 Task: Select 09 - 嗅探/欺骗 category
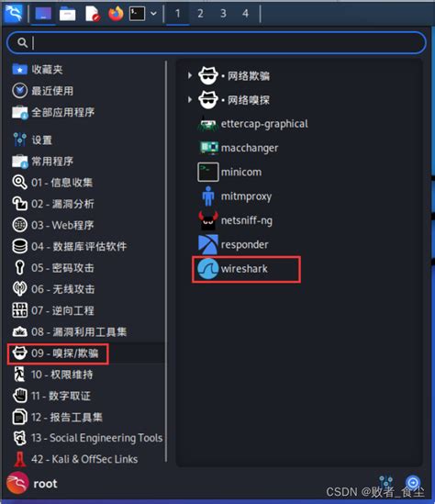[58, 353]
